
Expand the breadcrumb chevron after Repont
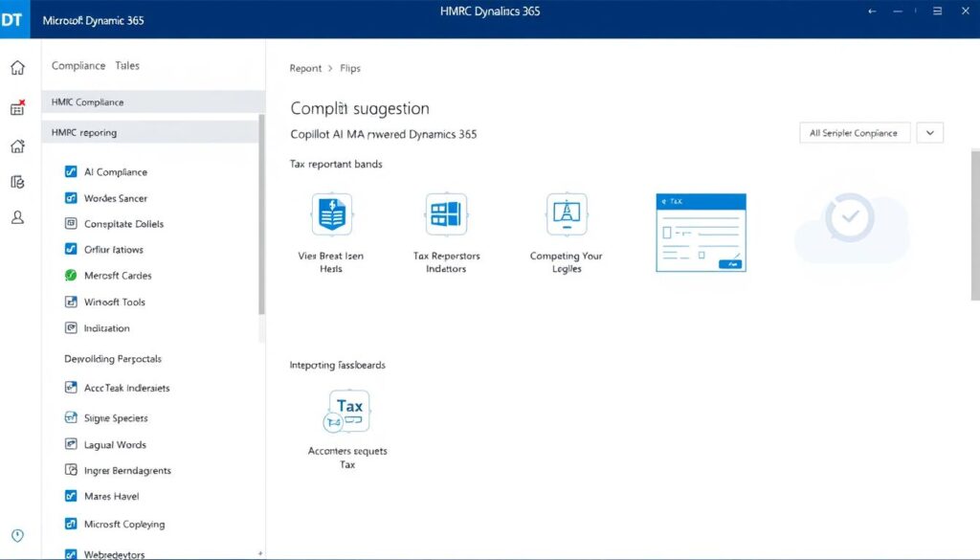330,68
